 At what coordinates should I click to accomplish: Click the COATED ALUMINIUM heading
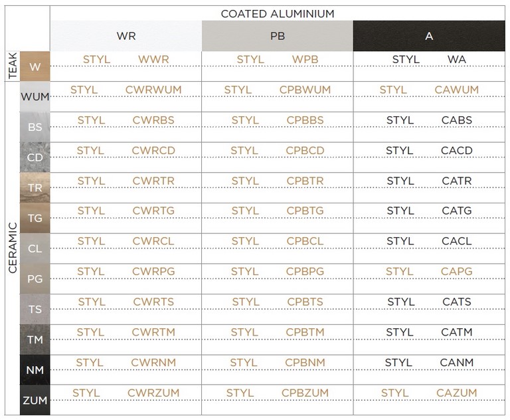point(278,14)
